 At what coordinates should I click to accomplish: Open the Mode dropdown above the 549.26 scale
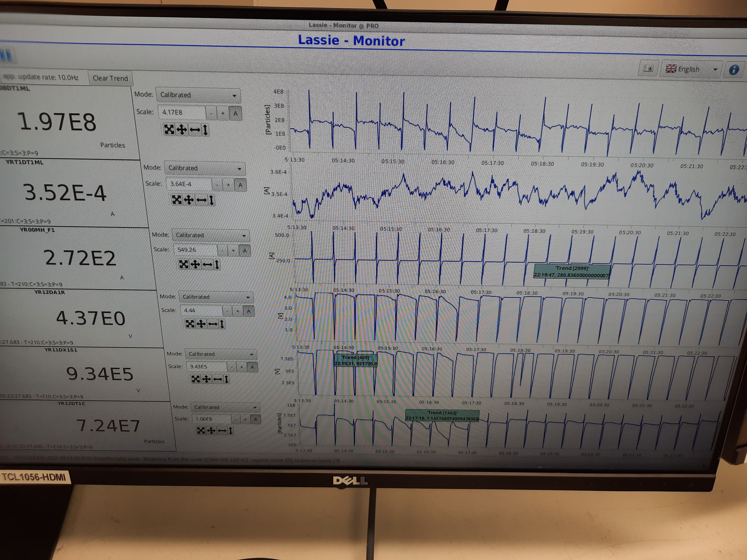(211, 235)
